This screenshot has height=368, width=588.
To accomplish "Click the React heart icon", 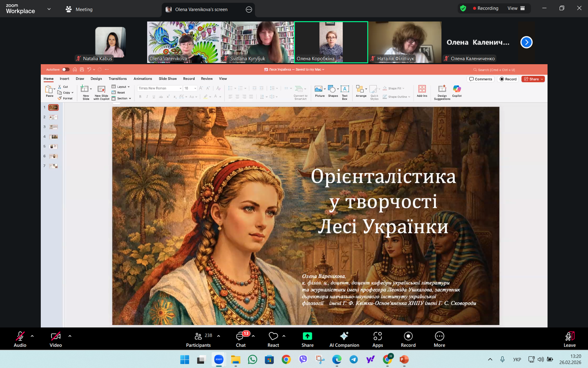I will click(x=273, y=336).
